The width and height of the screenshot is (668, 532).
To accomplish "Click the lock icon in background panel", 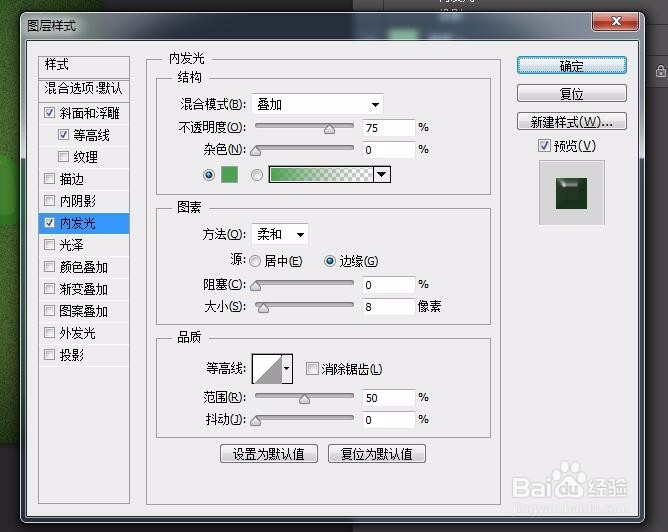I will 661,71.
